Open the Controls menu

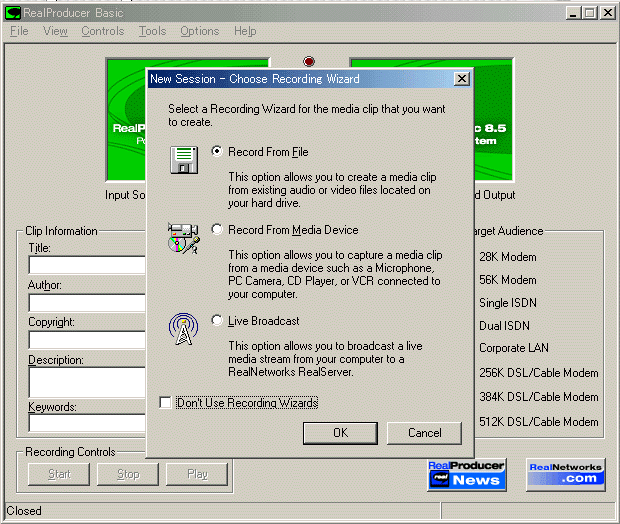[x=103, y=31]
